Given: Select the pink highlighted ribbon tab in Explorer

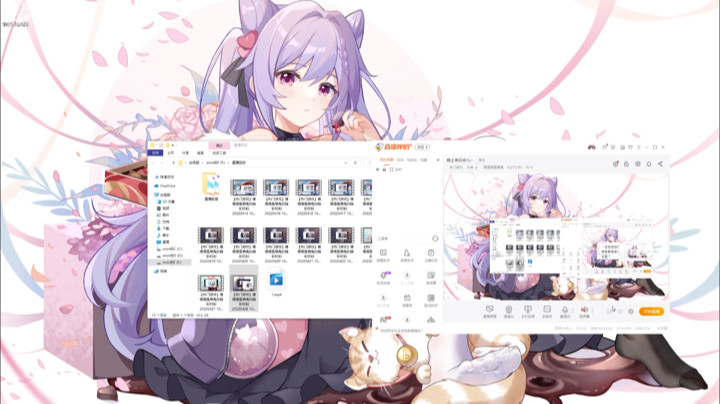Looking at the screenshot, I should coord(219,146).
